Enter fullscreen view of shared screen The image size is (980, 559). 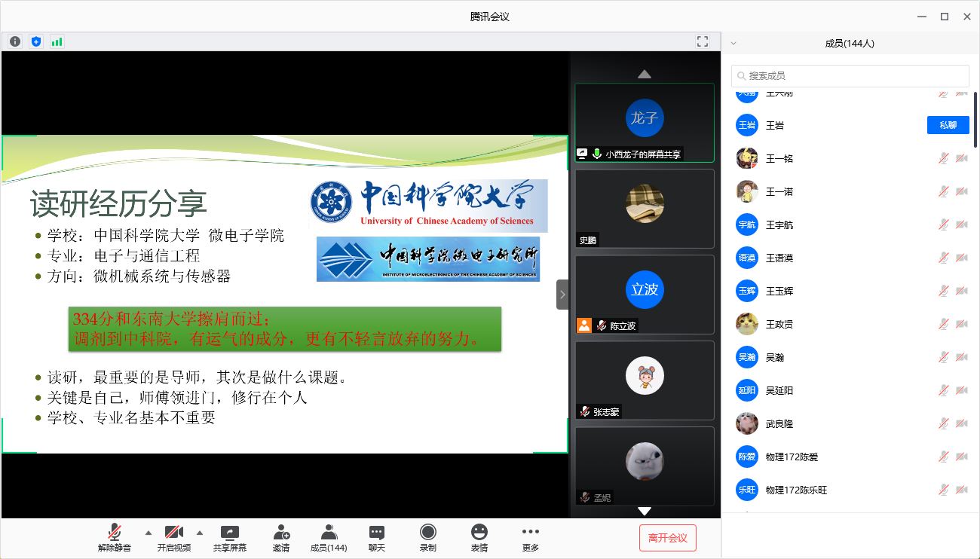coord(703,41)
